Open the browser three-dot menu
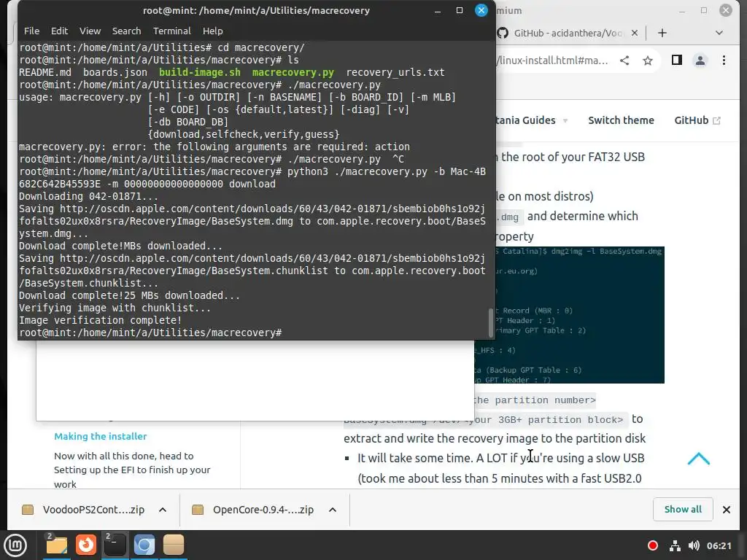Image resolution: width=747 pixels, height=560 pixels. pos(724,61)
